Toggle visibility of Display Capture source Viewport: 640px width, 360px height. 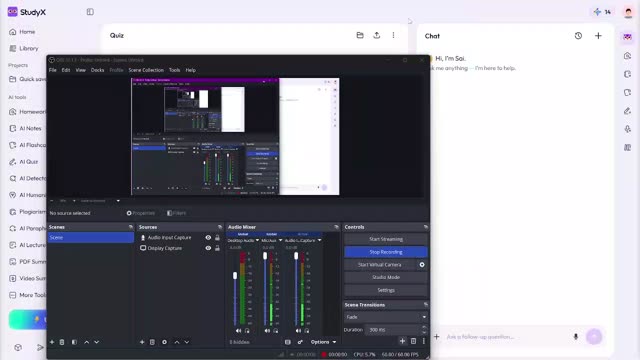[x=208, y=248]
